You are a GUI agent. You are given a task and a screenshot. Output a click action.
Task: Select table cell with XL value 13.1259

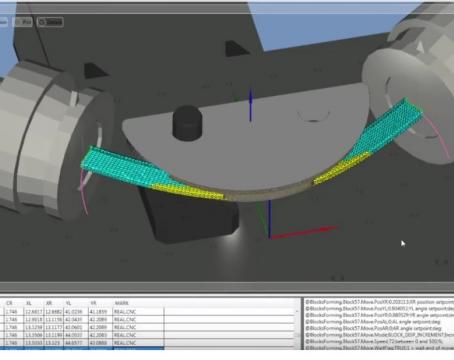(x=34, y=327)
